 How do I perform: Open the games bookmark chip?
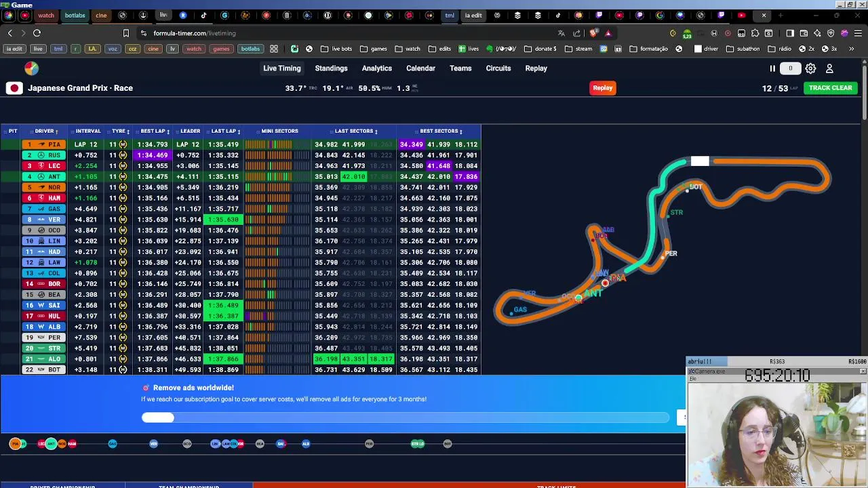(x=221, y=49)
